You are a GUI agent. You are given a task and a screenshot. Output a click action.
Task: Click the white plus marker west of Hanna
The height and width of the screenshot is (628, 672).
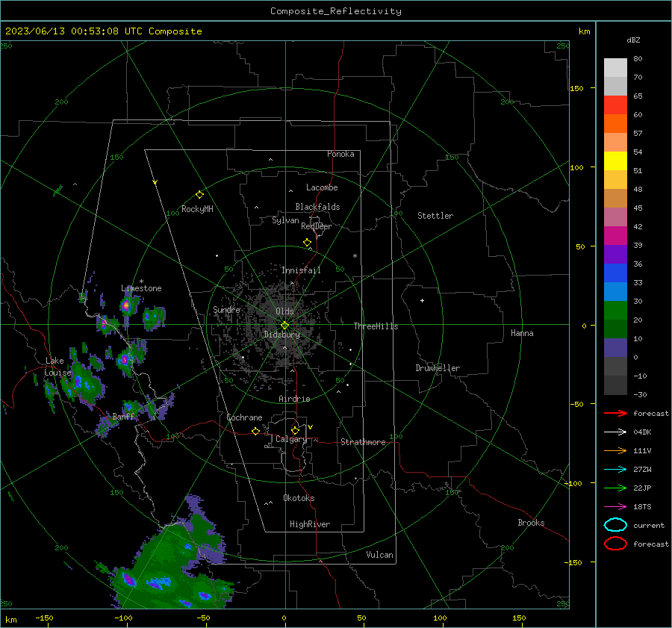pos(422,300)
